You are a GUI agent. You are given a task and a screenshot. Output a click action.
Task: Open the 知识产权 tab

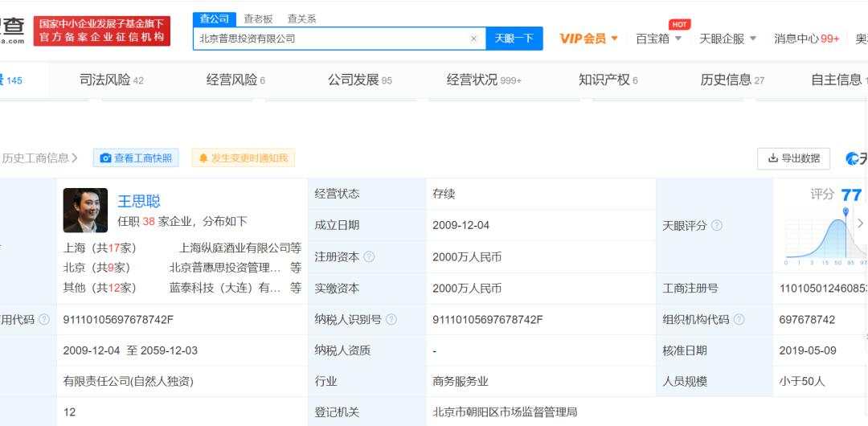click(608, 80)
